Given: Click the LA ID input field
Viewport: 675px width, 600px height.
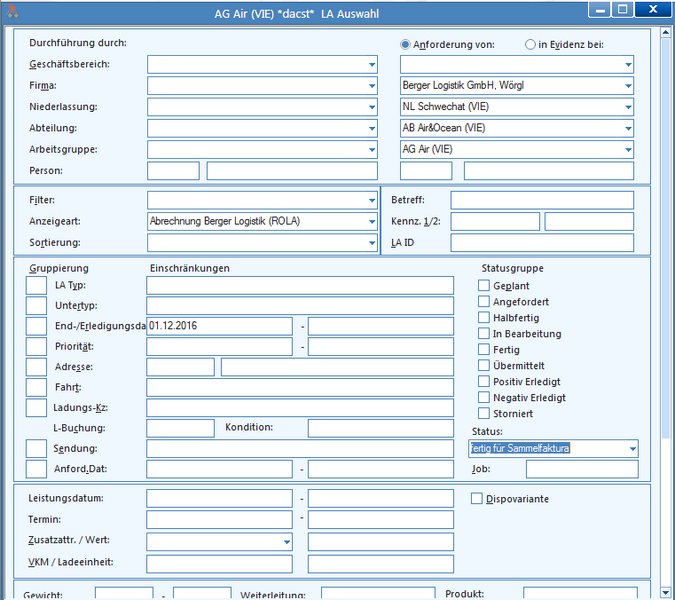Looking at the screenshot, I should (x=542, y=243).
